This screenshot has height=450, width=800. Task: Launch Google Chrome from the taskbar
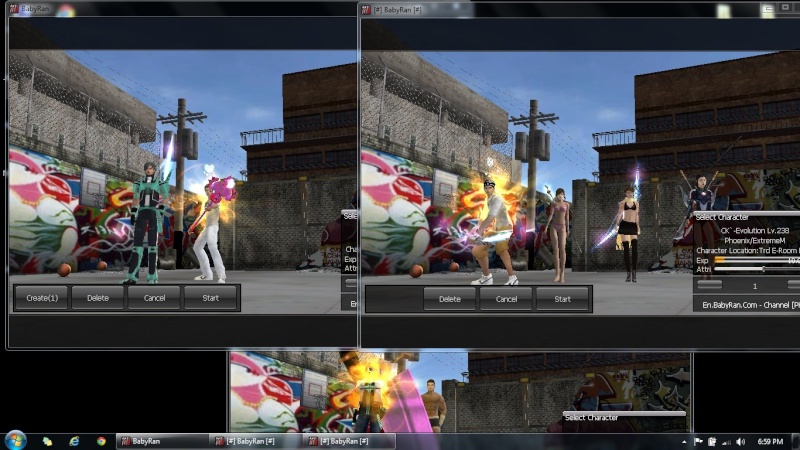point(101,441)
